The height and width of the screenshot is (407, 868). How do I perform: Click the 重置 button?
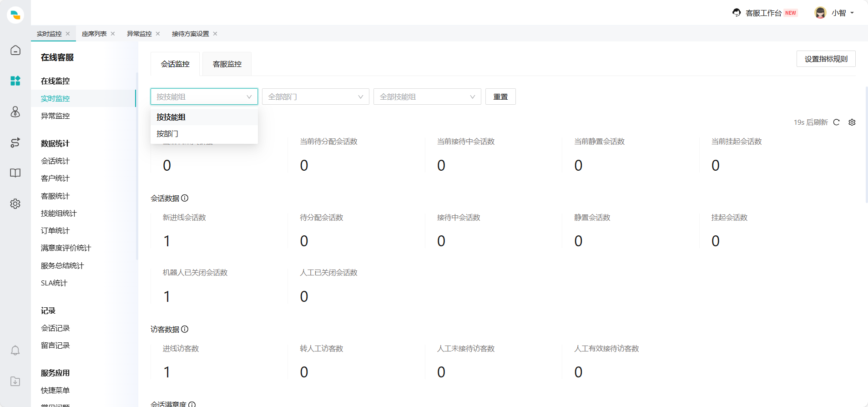tap(500, 97)
